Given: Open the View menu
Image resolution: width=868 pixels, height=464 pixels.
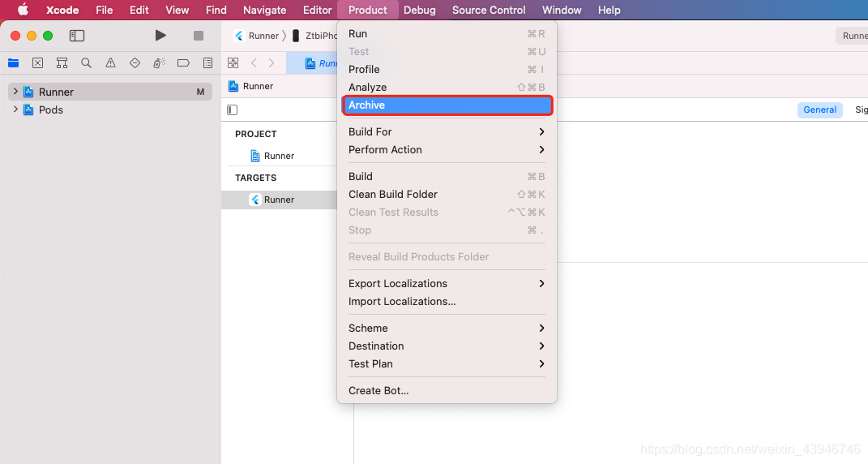Looking at the screenshot, I should 177,10.
